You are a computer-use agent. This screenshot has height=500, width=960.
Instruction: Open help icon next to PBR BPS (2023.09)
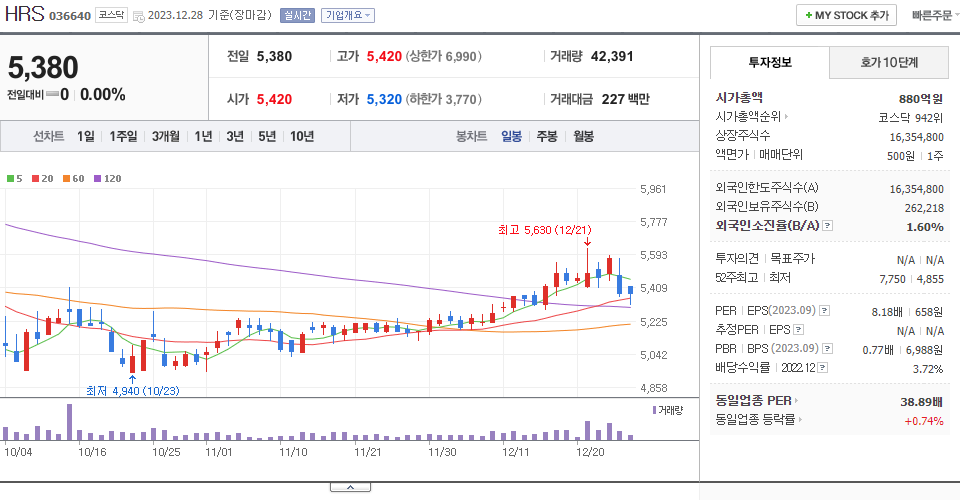tap(828, 349)
